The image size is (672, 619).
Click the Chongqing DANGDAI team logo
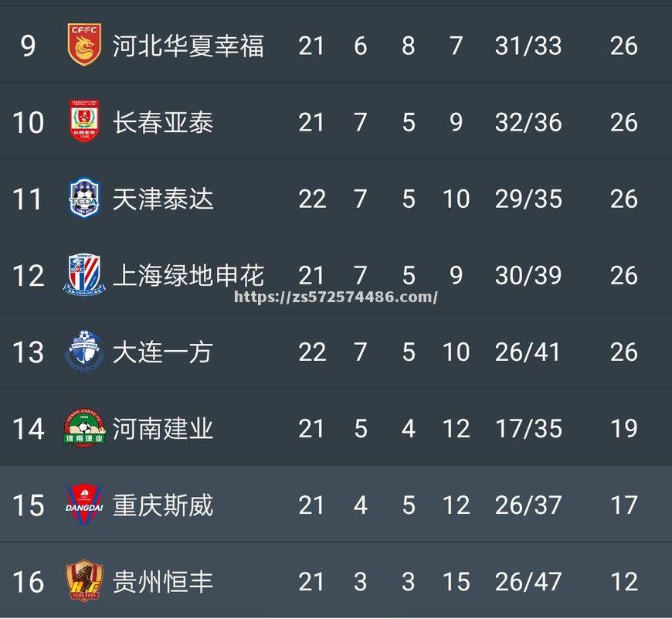(84, 504)
